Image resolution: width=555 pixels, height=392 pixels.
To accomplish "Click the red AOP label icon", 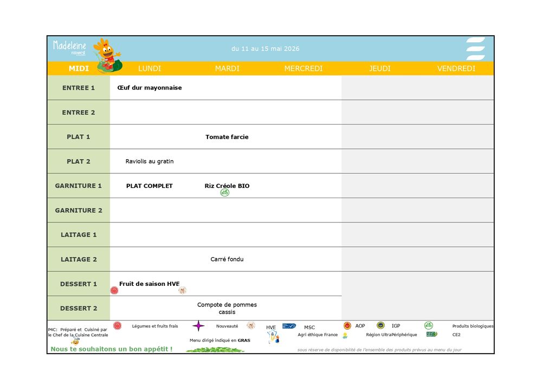I will [x=347, y=326].
